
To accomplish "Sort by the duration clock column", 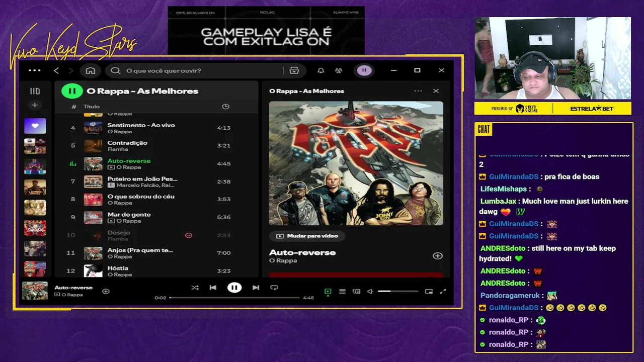I will tap(225, 107).
